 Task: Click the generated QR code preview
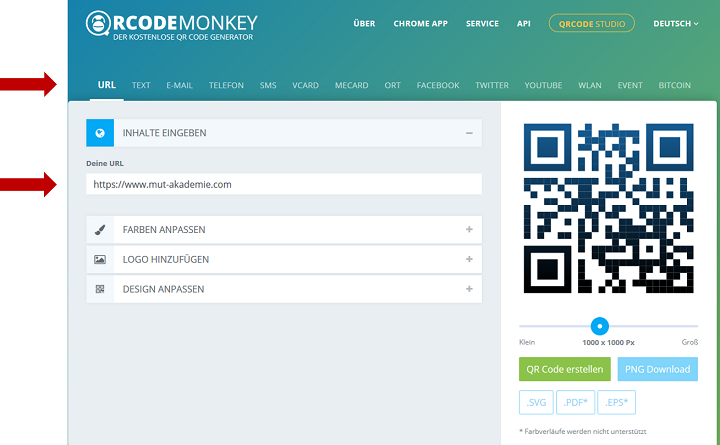click(608, 208)
